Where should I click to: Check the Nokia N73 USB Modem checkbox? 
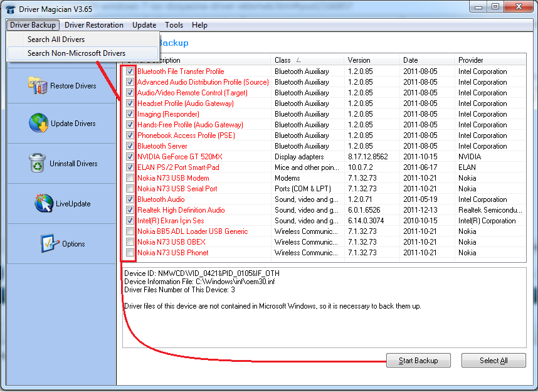130,177
